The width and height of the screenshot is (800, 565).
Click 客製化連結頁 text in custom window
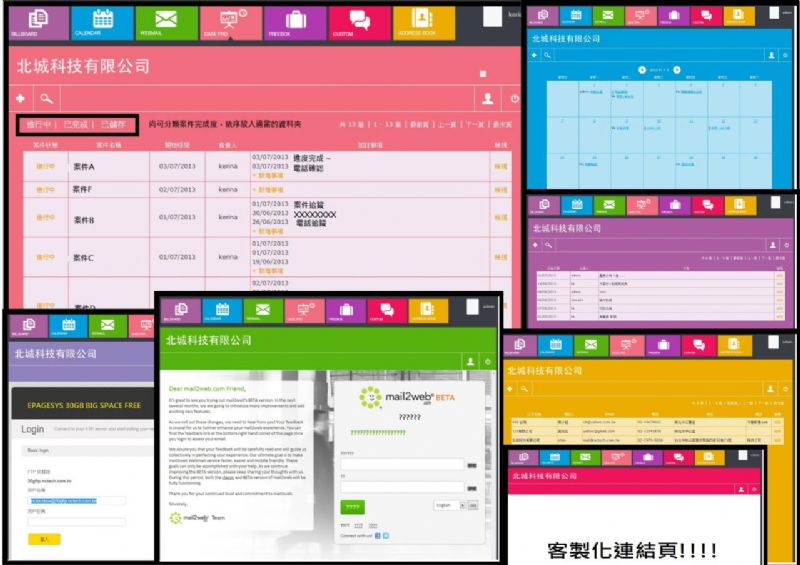(x=632, y=550)
